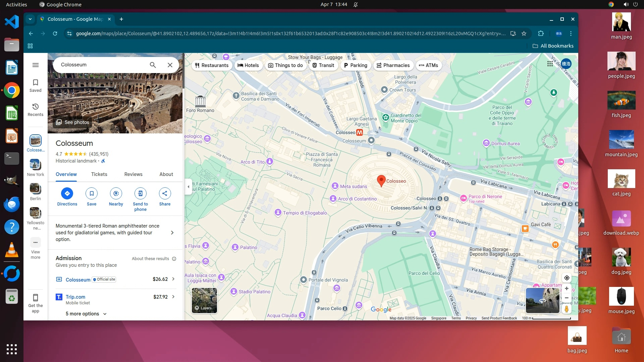
Task: Click the Share icon button
Action: click(x=165, y=193)
